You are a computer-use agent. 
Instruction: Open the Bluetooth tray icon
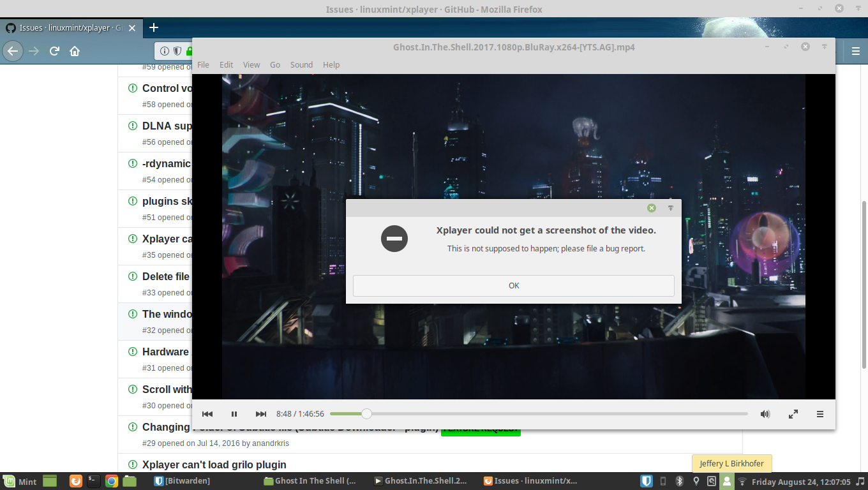tap(678, 480)
